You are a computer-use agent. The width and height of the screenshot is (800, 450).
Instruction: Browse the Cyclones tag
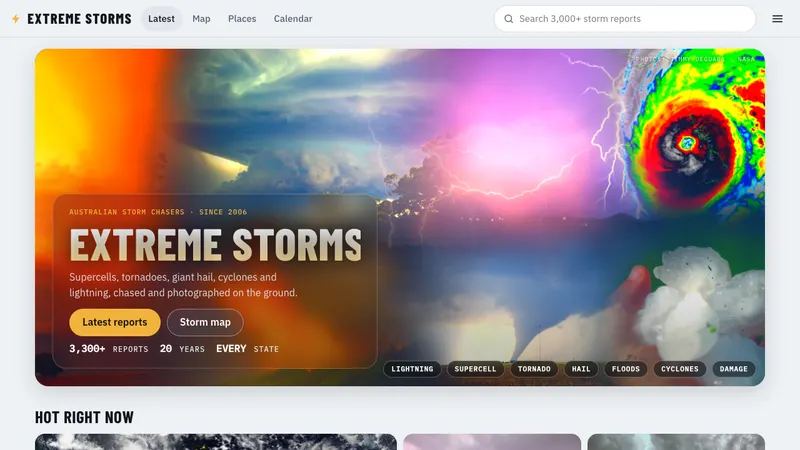tap(680, 369)
